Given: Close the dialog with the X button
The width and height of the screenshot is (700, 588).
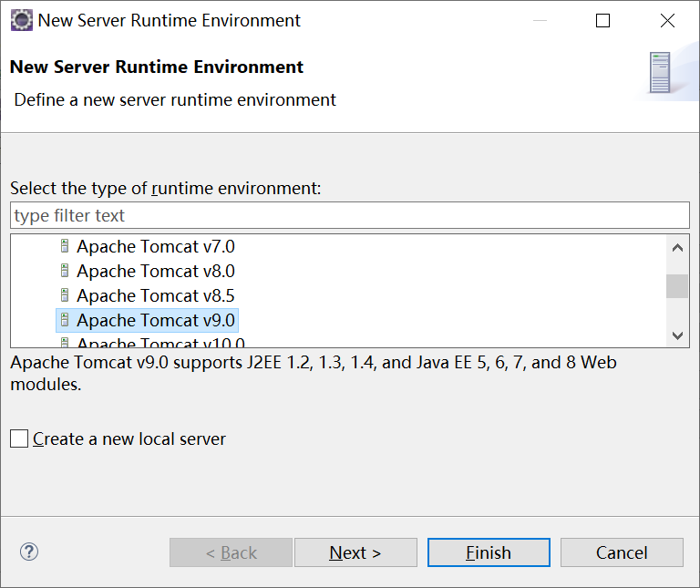Looking at the screenshot, I should click(x=667, y=21).
